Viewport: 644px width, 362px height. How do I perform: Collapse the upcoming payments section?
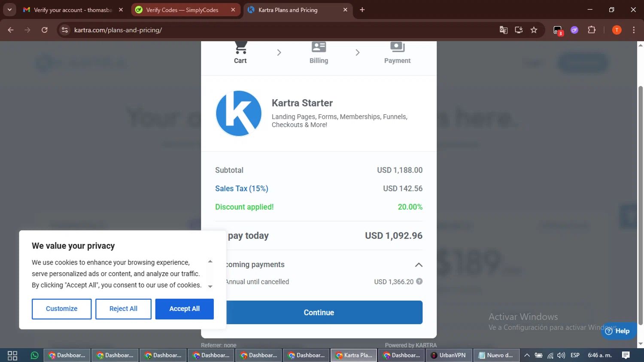tap(419, 265)
